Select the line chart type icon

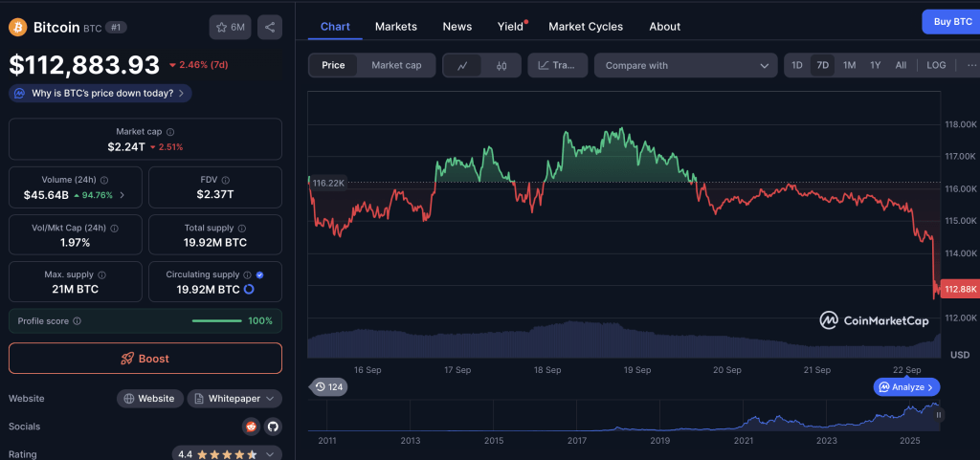pyautogui.click(x=462, y=66)
